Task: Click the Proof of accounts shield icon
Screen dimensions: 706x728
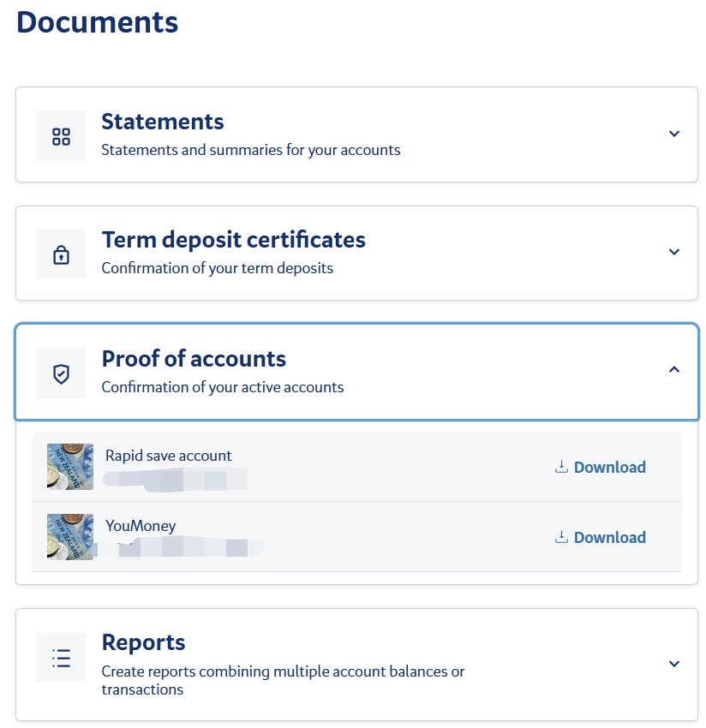Action: point(61,373)
